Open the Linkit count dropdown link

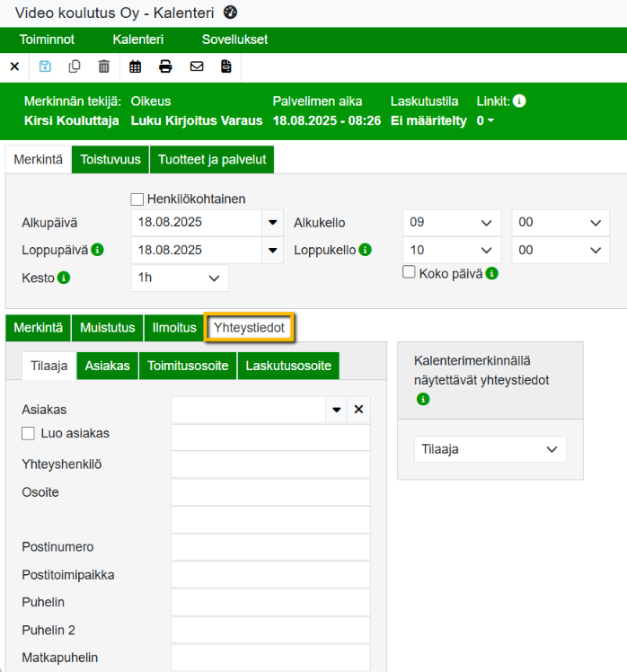[486, 120]
